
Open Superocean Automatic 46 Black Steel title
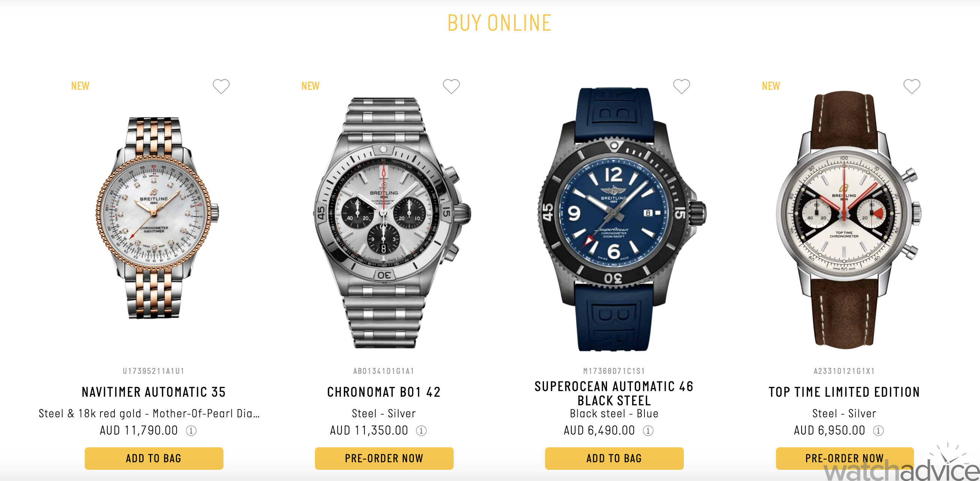coord(614,393)
